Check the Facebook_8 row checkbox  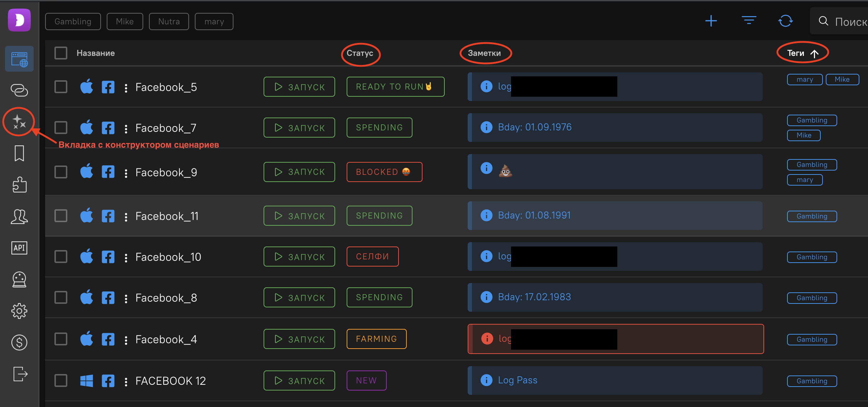61,297
